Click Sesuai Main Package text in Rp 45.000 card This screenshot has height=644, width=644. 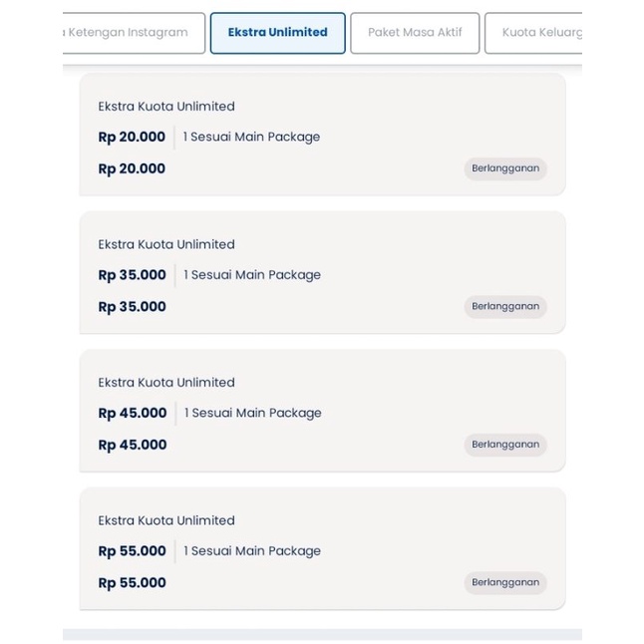coord(256,413)
